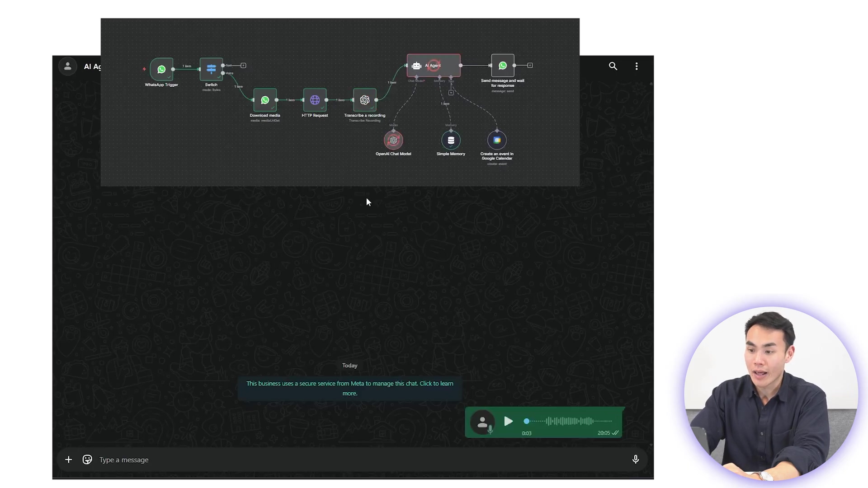Open the OpenAI Chat Model node
Viewport: 868px width, 488px height.
tap(393, 140)
